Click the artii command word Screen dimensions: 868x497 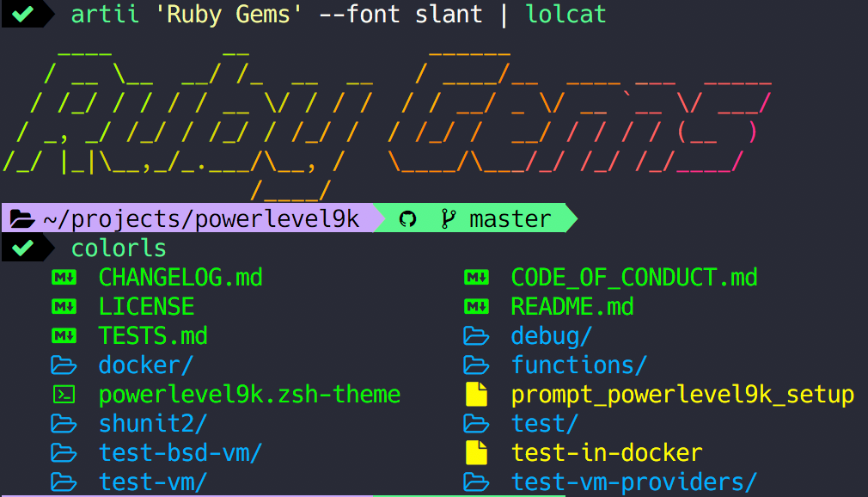click(x=105, y=14)
